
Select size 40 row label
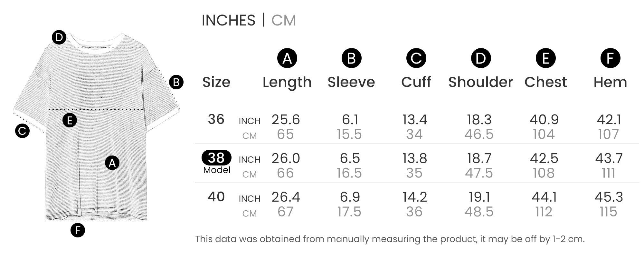(x=216, y=197)
